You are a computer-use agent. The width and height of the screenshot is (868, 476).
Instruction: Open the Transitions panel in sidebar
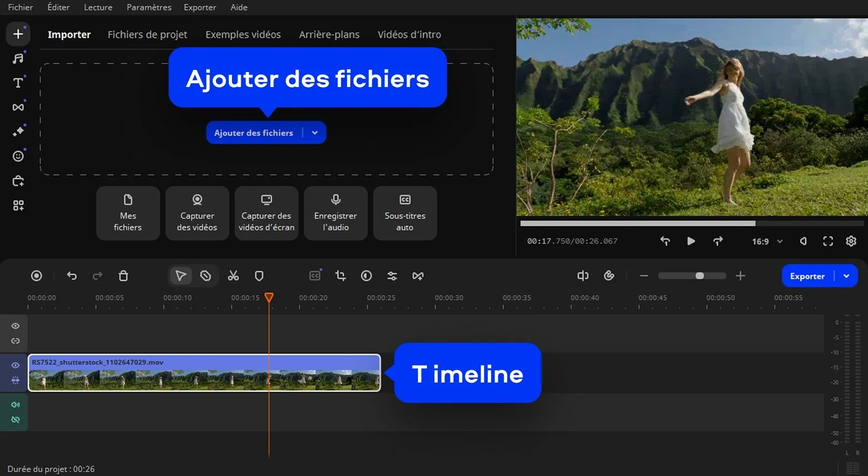point(18,107)
